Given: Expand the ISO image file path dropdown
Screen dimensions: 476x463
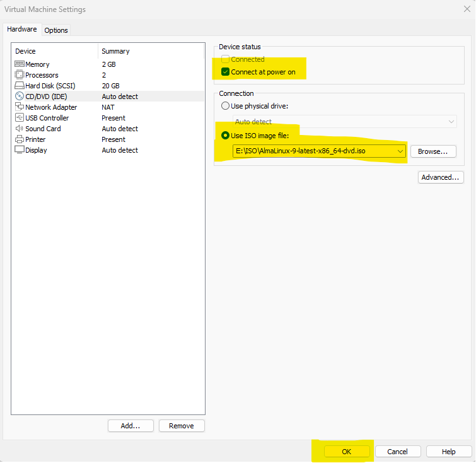Looking at the screenshot, I should point(400,151).
